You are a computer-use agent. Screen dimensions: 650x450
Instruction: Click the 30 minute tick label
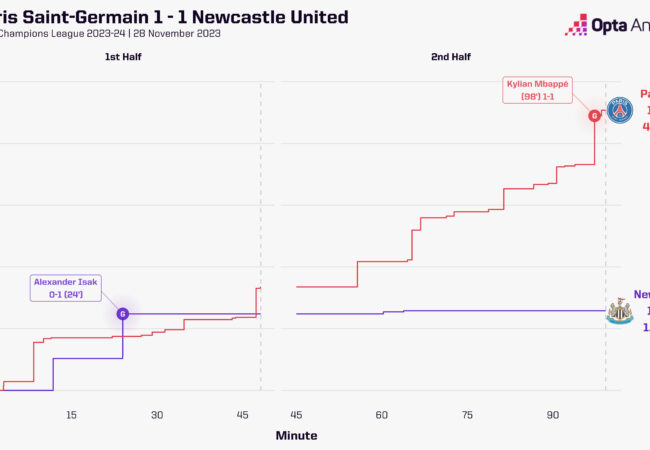pyautogui.click(x=157, y=414)
